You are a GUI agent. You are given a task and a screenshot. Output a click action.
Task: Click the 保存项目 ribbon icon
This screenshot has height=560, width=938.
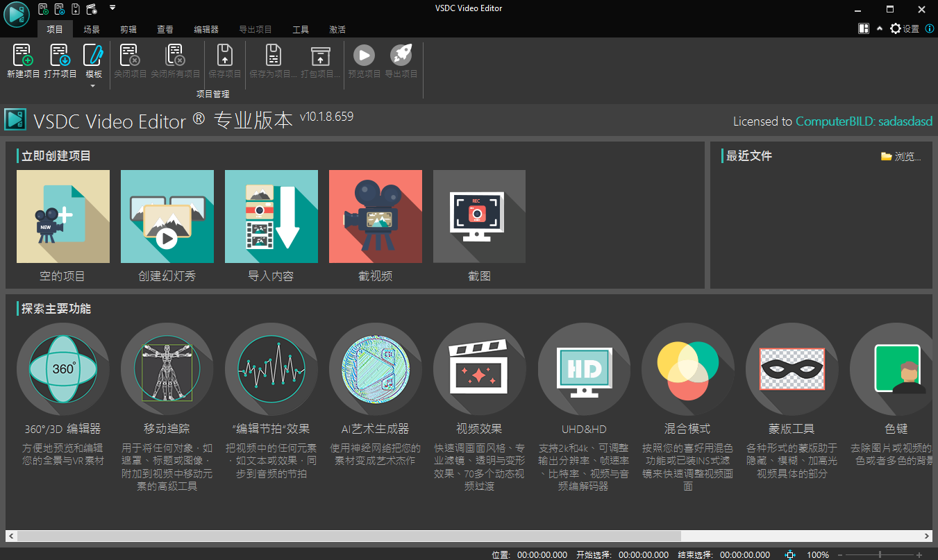pyautogui.click(x=225, y=55)
